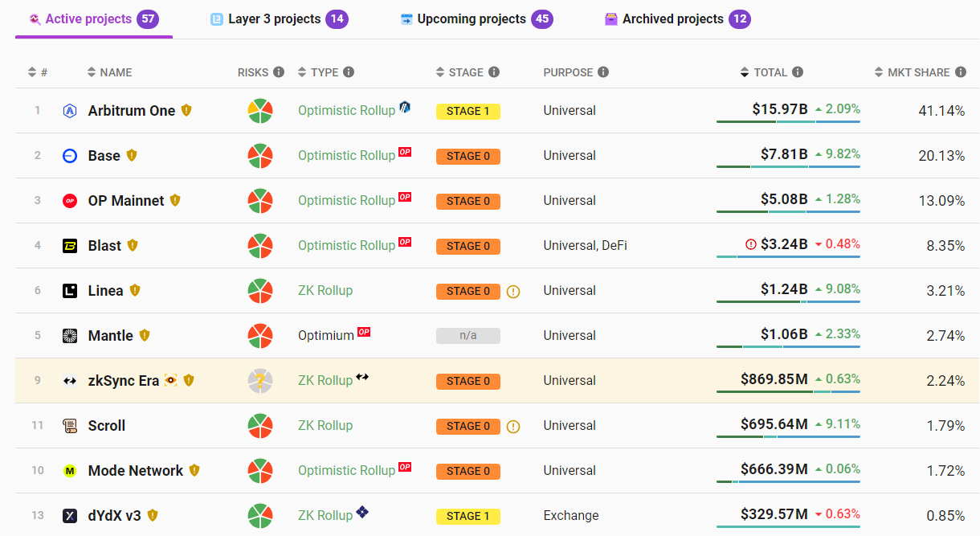This screenshot has height=536, width=980.
Task: Sort table by TOTAL column
Action: (x=764, y=72)
